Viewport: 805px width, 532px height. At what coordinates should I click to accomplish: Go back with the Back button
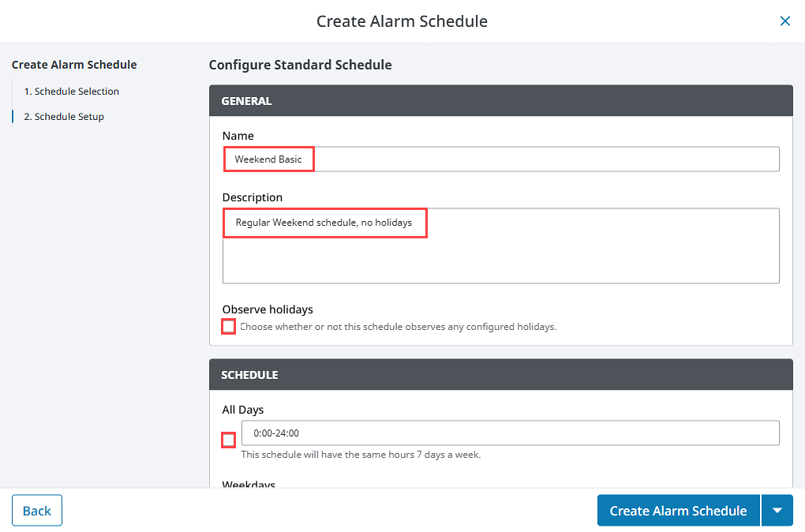pyautogui.click(x=37, y=511)
